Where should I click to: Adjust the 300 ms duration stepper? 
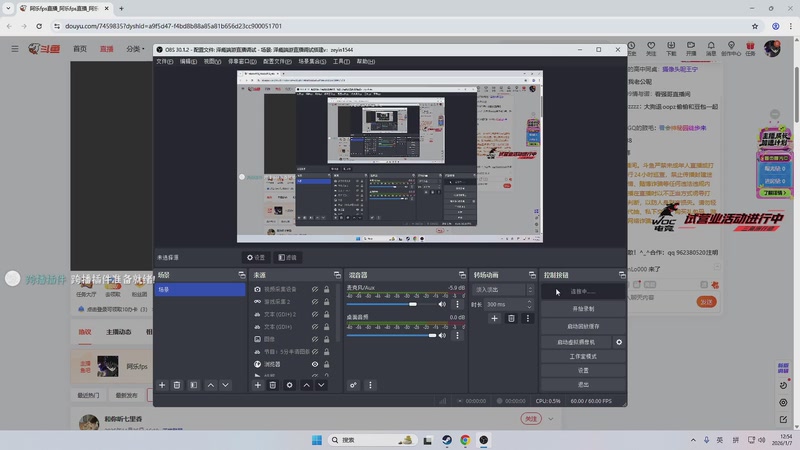529,304
